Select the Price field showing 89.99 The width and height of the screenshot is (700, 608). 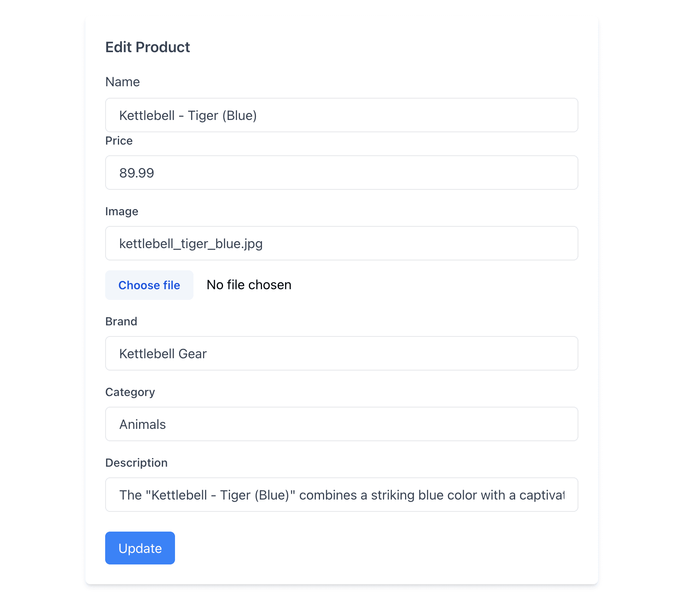(x=341, y=173)
